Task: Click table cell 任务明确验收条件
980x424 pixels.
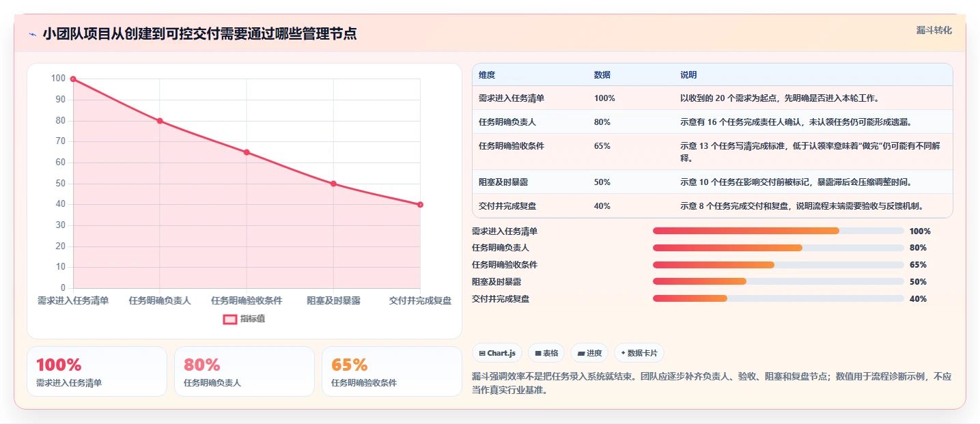Action: 512,146
